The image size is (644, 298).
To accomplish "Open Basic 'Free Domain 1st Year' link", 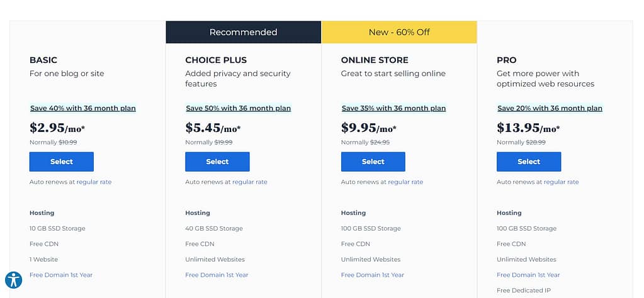I will 61,275.
